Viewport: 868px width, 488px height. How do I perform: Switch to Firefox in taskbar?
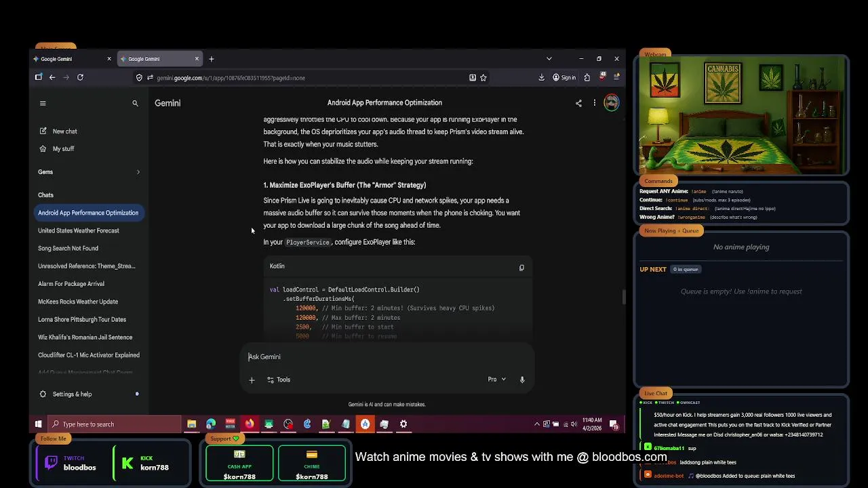[x=250, y=424]
